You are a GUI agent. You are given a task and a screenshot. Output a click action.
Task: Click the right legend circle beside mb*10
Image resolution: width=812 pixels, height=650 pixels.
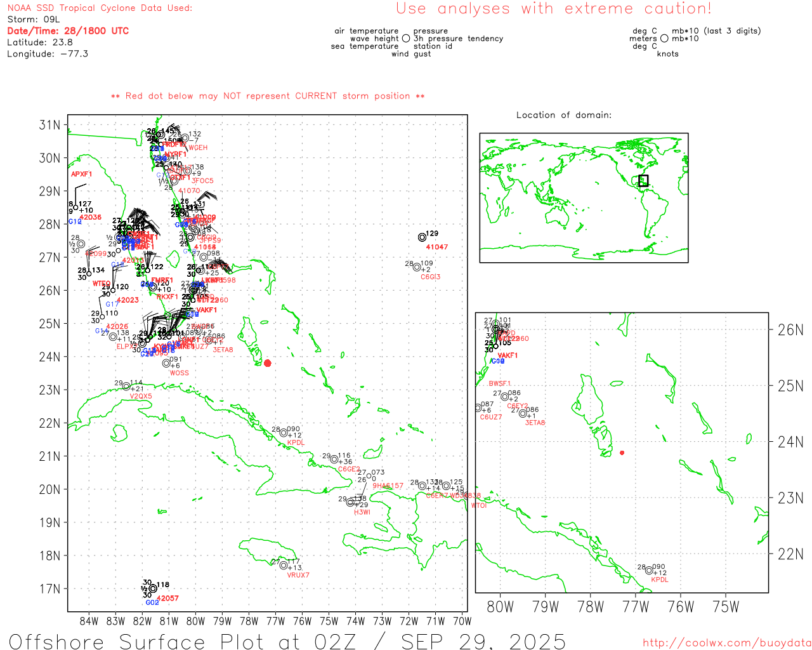pyautogui.click(x=664, y=39)
